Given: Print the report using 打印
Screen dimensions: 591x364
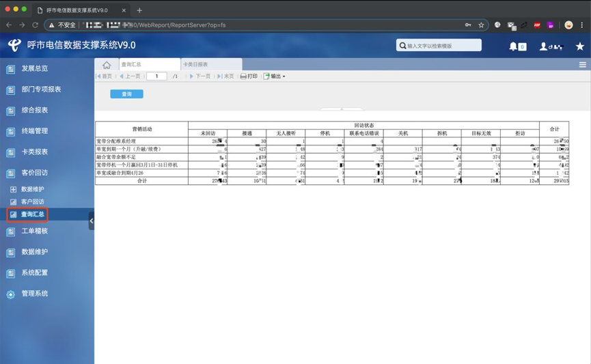Looking at the screenshot, I should [x=249, y=76].
